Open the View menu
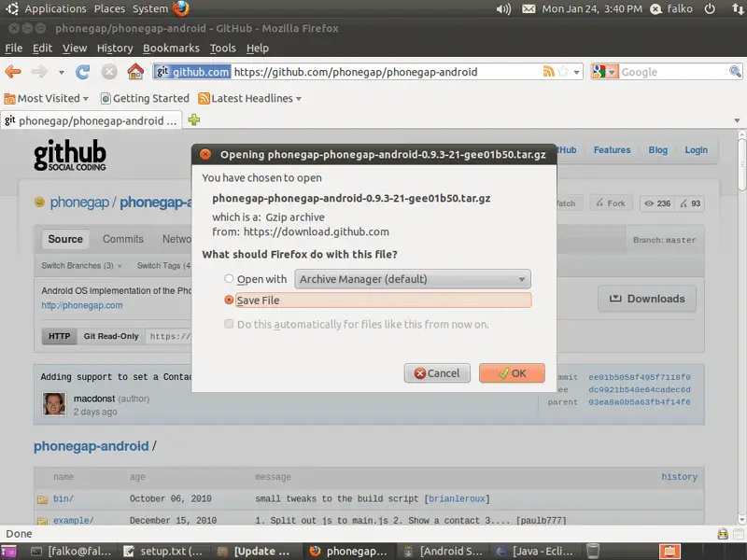This screenshot has height=560, width=747. click(x=75, y=49)
